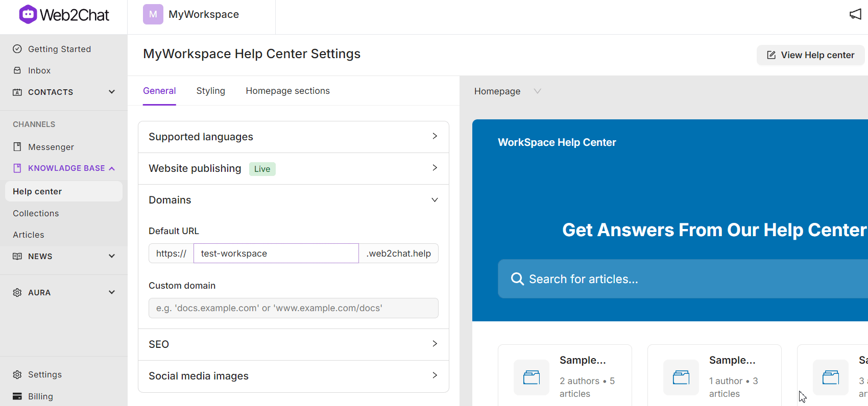Expand the NEWS menu chevron

click(112, 256)
